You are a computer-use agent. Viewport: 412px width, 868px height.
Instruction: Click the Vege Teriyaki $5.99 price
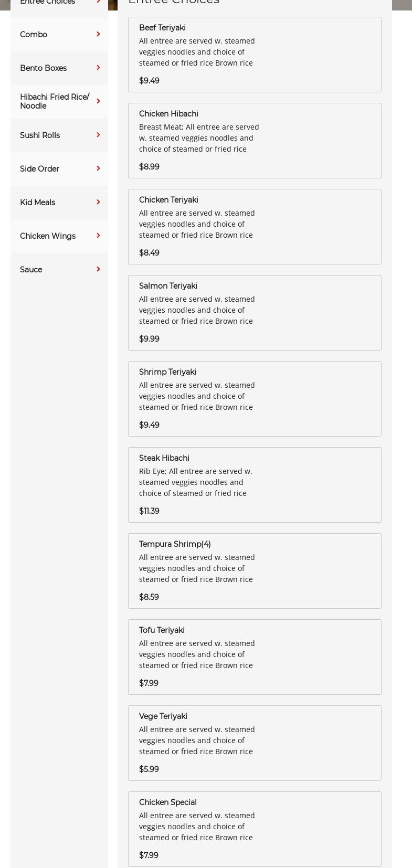click(149, 769)
